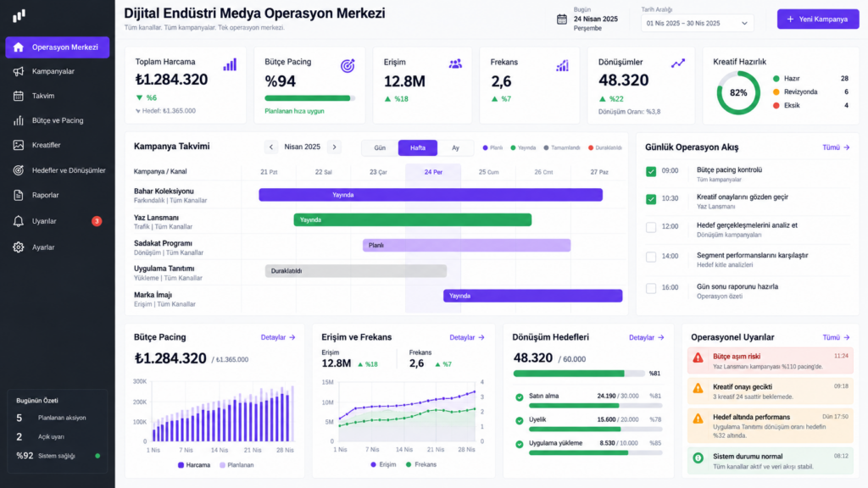Open Tümü link in Operasyonel Uyarılar
Viewport: 868px width, 488px height.
click(x=836, y=337)
